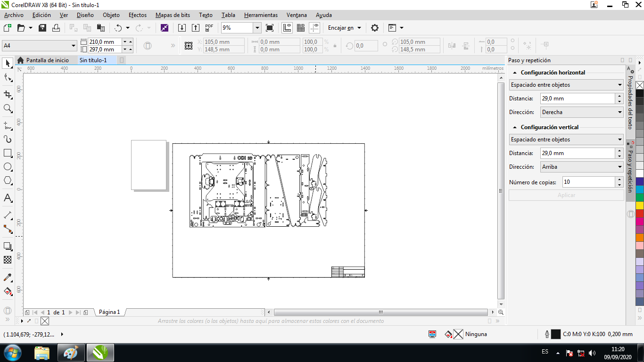Select the Zoom tool magnifier
Image resolution: width=644 pixels, height=362 pixels.
pos(8,108)
